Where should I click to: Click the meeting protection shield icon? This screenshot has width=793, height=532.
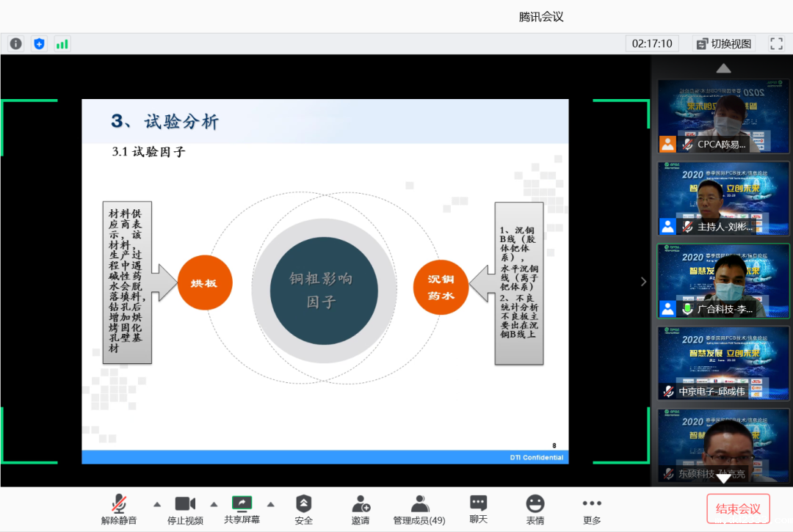[x=39, y=43]
